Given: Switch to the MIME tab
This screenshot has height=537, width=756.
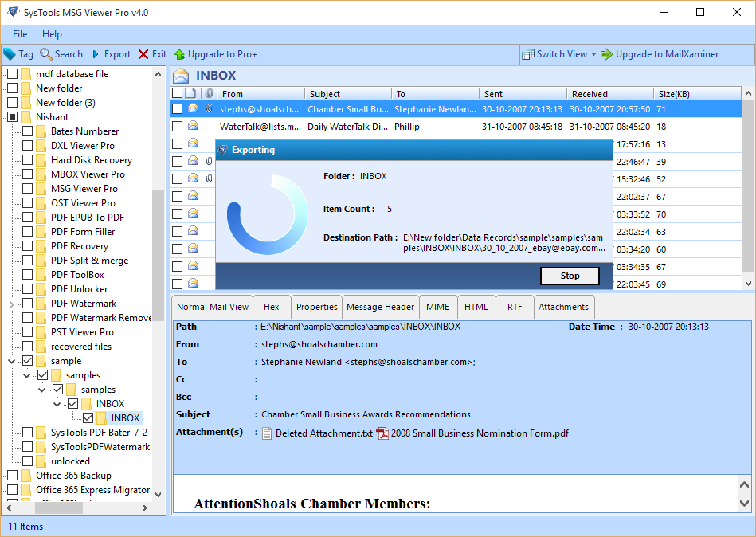Looking at the screenshot, I should click(438, 307).
